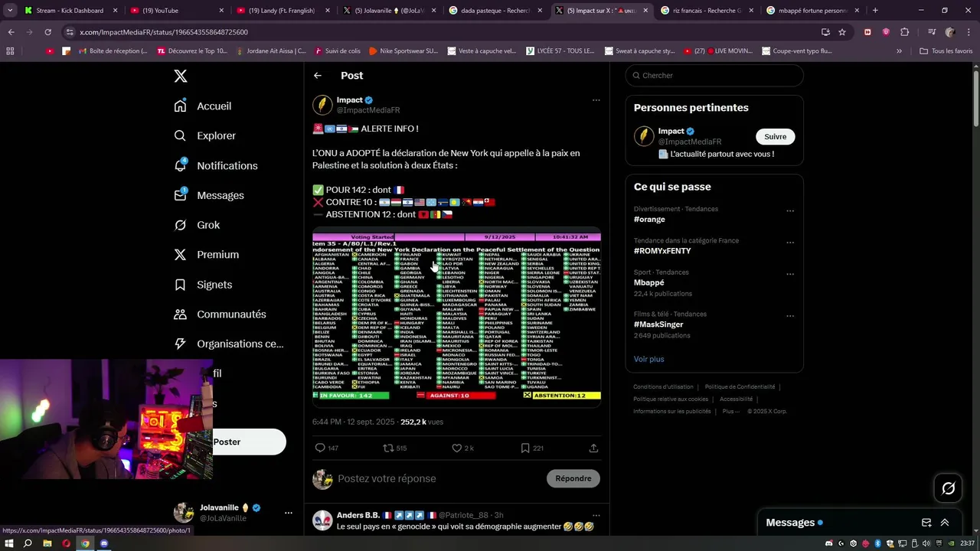The height and width of the screenshot is (551, 980).
Task: Open more options on Anders B.B. reply
Action: [596, 515]
